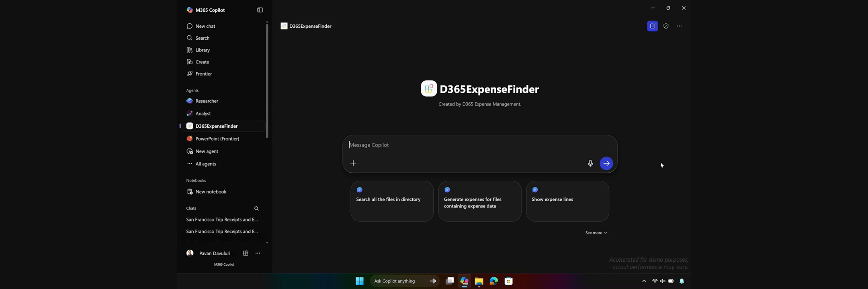Click the shield protection icon

(666, 26)
